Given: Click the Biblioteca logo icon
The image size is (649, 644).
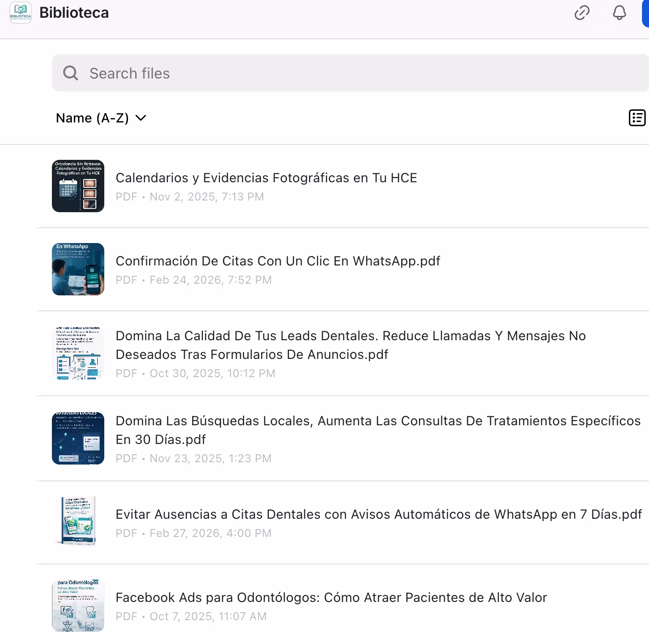Looking at the screenshot, I should [x=21, y=13].
